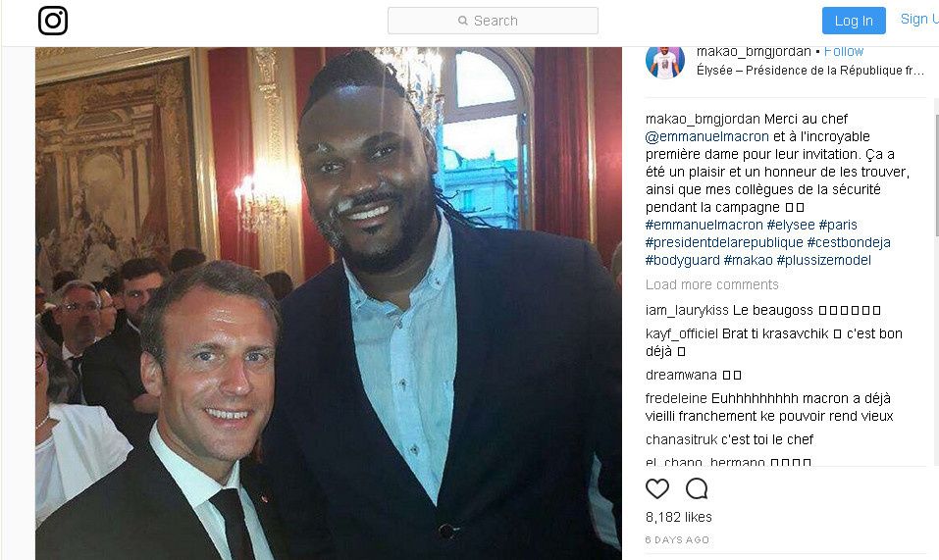The height and width of the screenshot is (560, 939).
Task: Follow the makao_bmgjordan account
Action: (843, 51)
